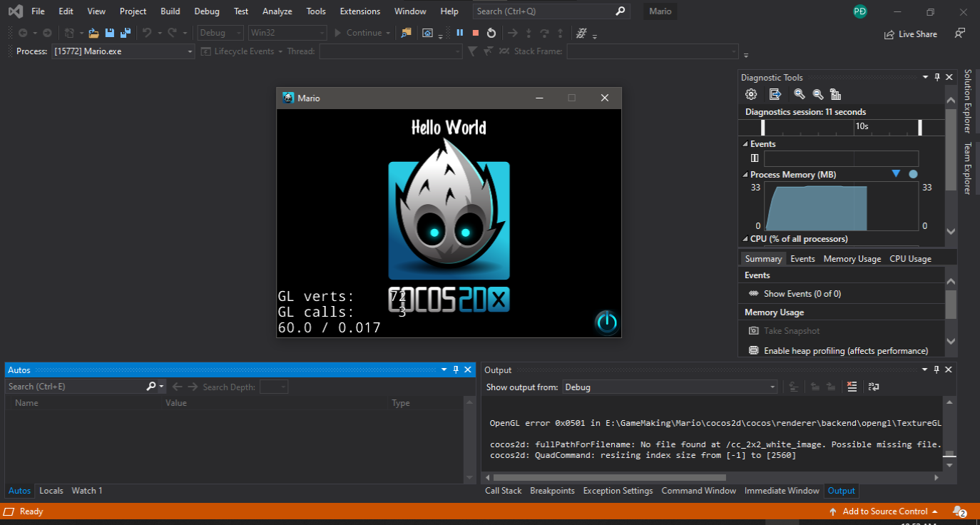Click Show Events (0 of 0) link
980x525 pixels.
802,294
